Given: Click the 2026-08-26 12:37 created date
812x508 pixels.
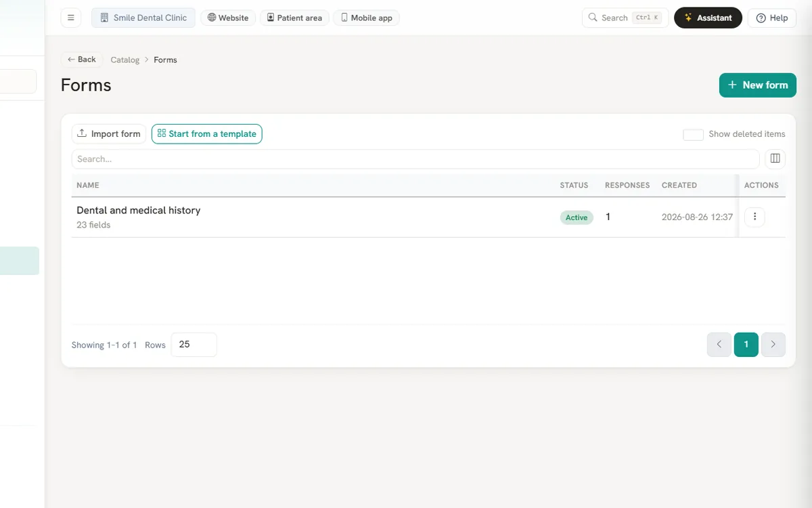Looking at the screenshot, I should [x=697, y=217].
